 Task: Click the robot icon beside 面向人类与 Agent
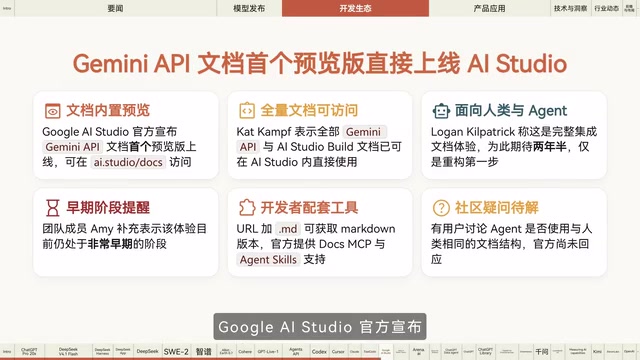pyautogui.click(x=441, y=111)
